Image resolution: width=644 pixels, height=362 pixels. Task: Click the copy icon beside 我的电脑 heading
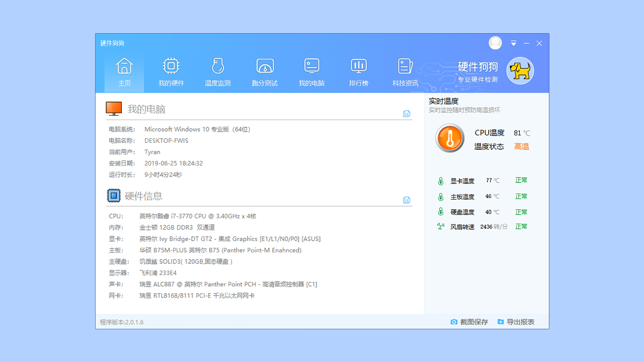pos(407,114)
